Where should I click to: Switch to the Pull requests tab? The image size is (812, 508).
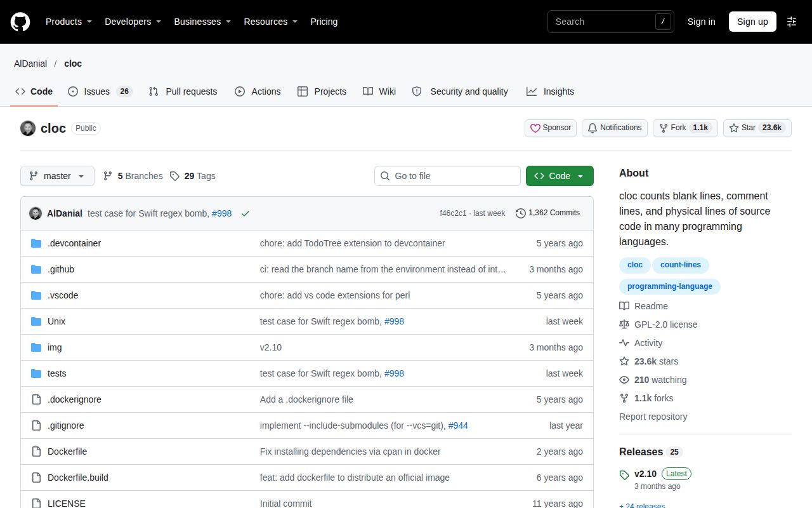click(183, 91)
